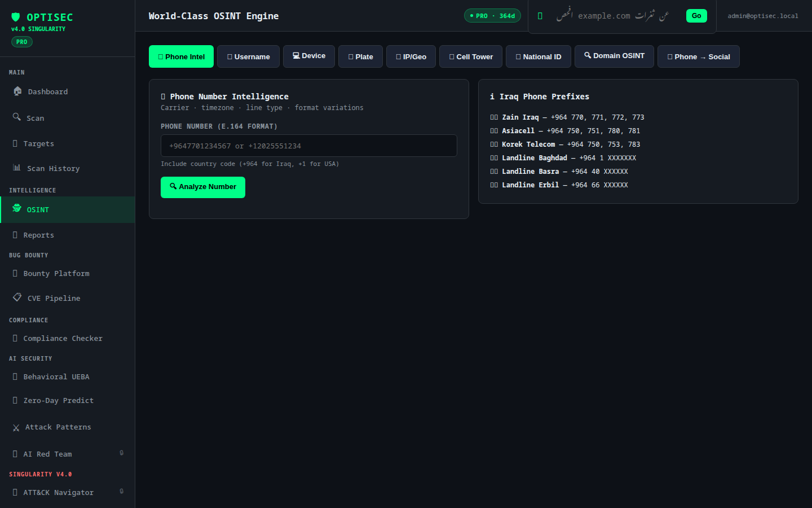Click the green Go button
Viewport: 812px width, 508px height.
point(696,16)
